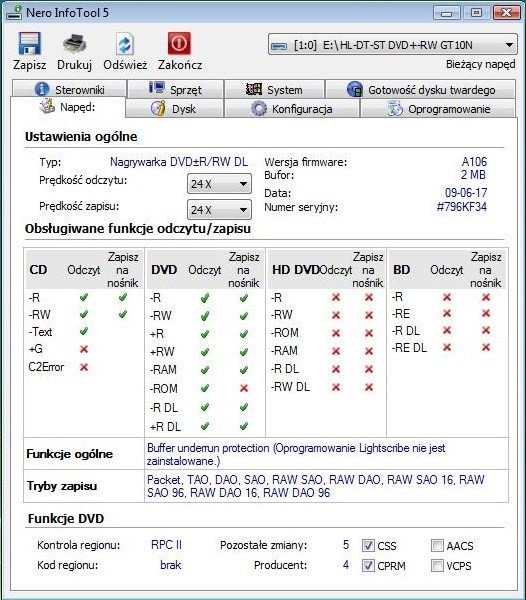Click the Zapisz floppy disk icon
Screen dimensions: 526x600
(x=29, y=43)
